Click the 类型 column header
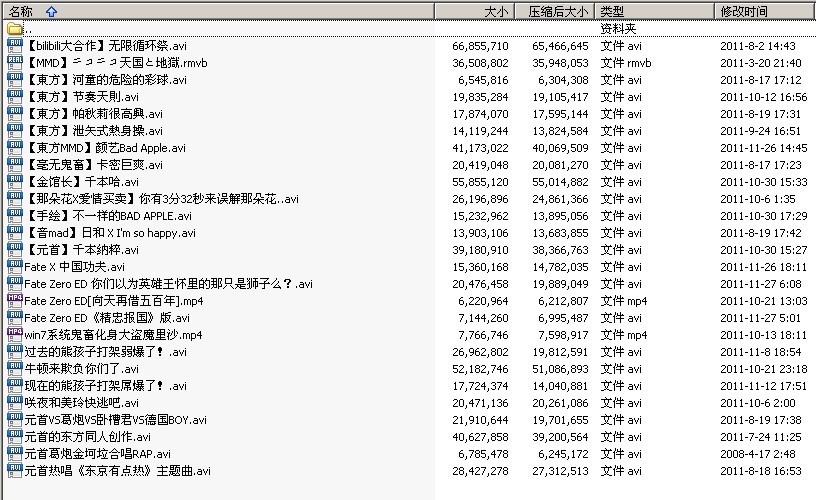 612,11
